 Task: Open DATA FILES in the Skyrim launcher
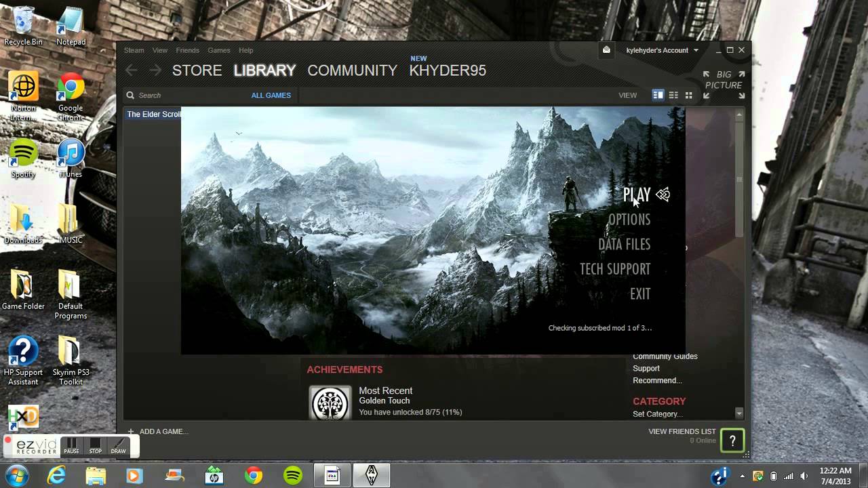(625, 244)
